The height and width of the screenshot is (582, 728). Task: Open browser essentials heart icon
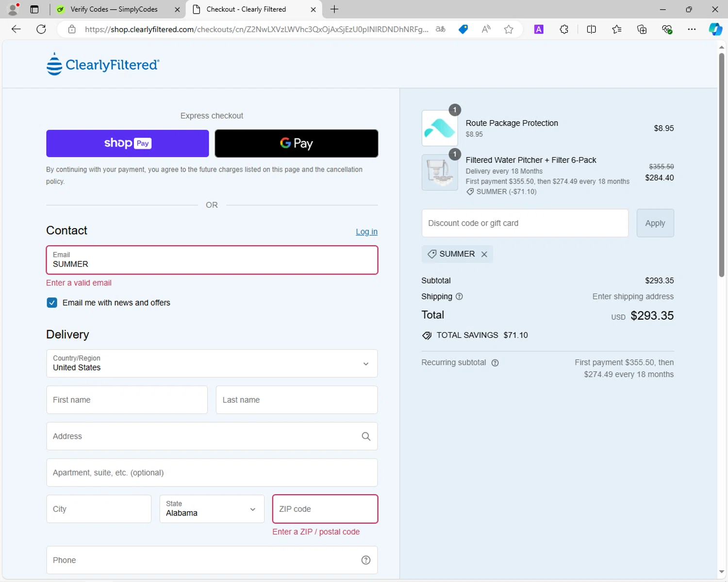pyautogui.click(x=667, y=29)
